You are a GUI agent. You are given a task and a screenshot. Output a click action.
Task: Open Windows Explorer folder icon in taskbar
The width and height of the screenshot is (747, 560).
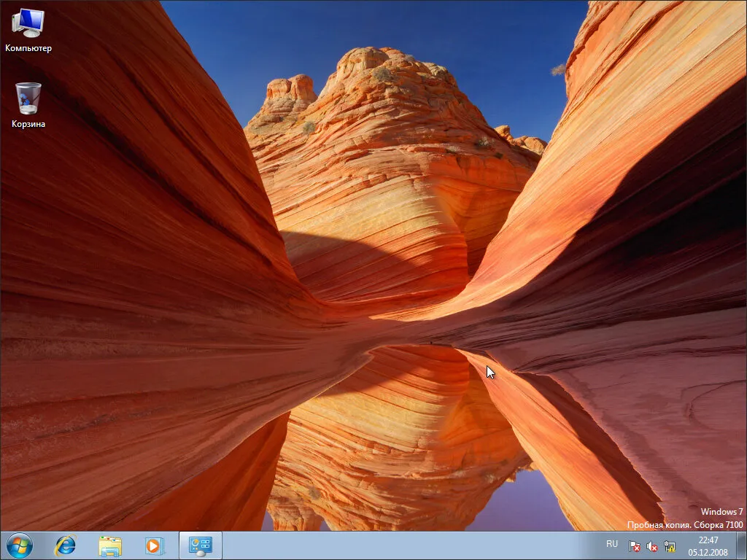(x=110, y=545)
